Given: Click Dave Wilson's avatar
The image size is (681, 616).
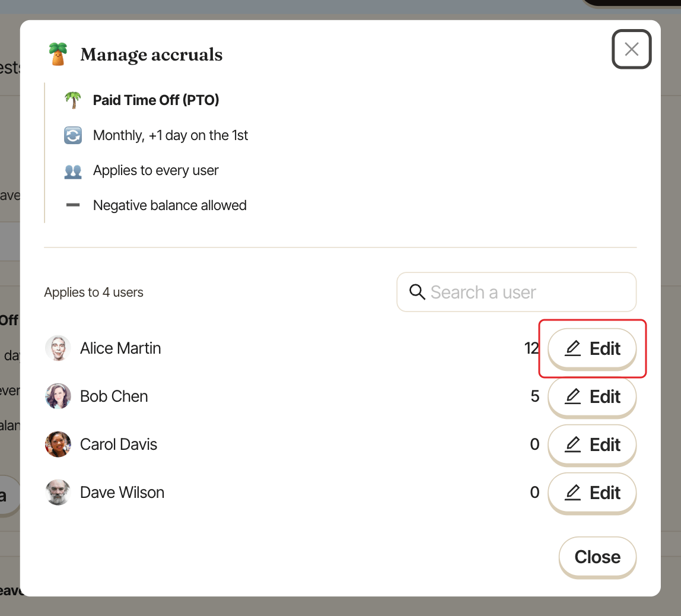Looking at the screenshot, I should (x=58, y=493).
